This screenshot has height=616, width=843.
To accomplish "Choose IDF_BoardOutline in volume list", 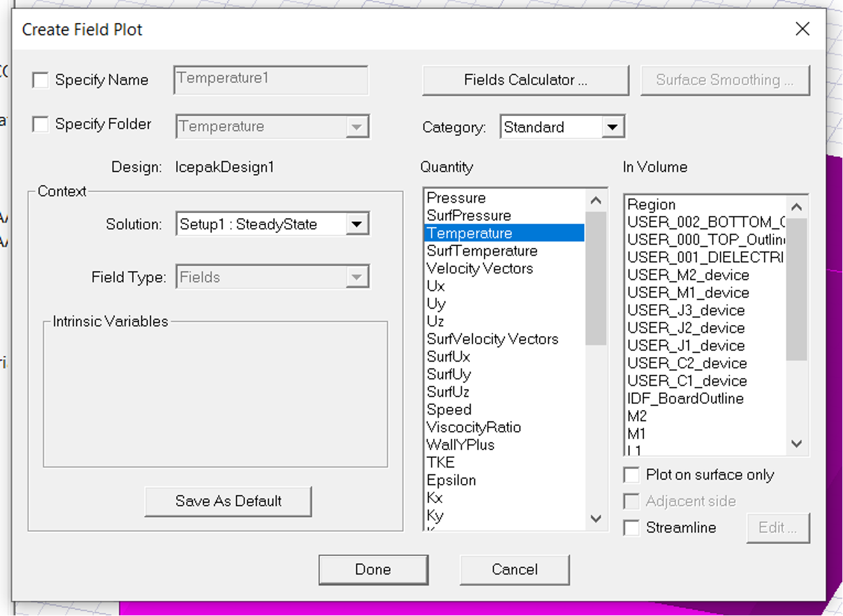I will click(x=685, y=399).
